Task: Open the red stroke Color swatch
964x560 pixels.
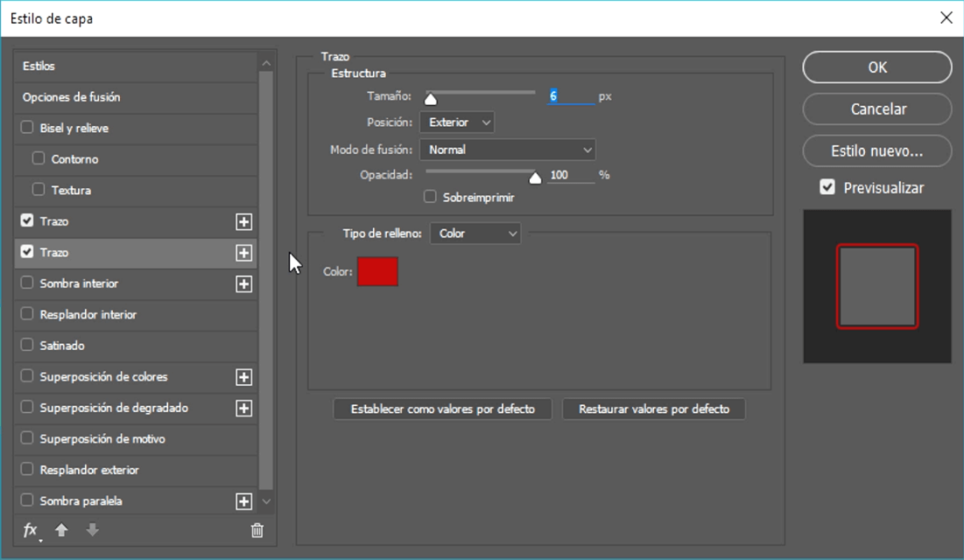Action: pos(377,271)
